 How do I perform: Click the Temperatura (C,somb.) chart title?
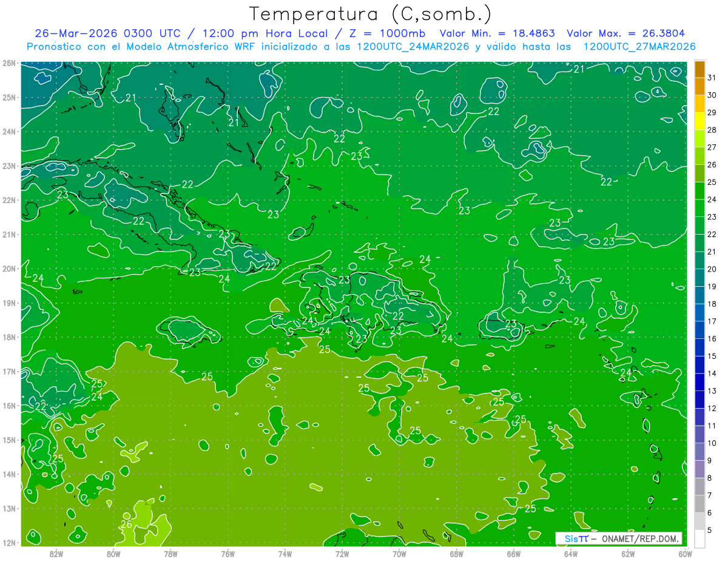tap(371, 14)
